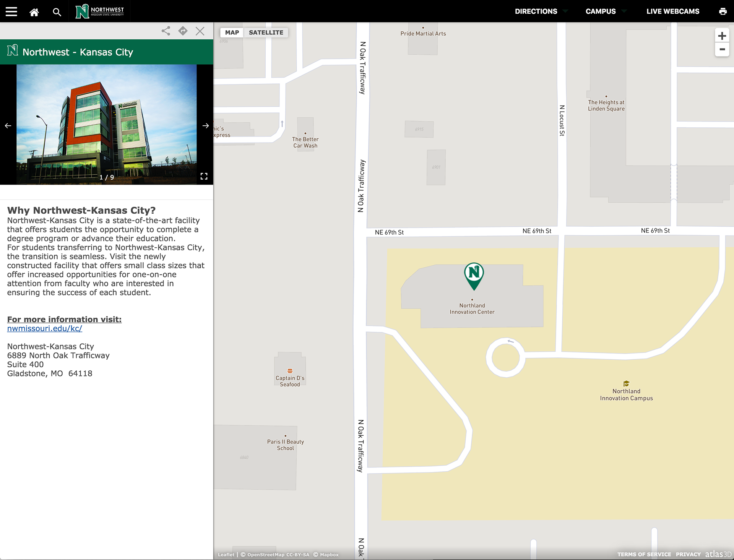Get directions via the diamond arrow icon

183,31
